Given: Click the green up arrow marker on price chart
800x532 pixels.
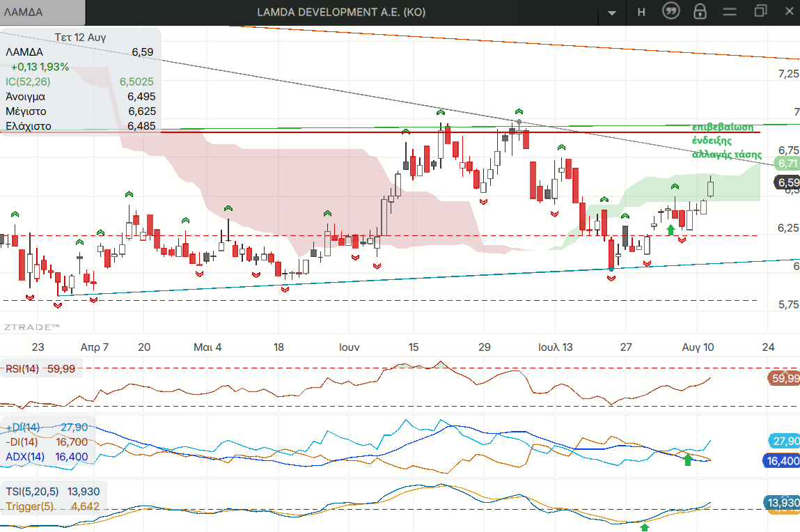Looking at the screenshot, I should (x=671, y=230).
